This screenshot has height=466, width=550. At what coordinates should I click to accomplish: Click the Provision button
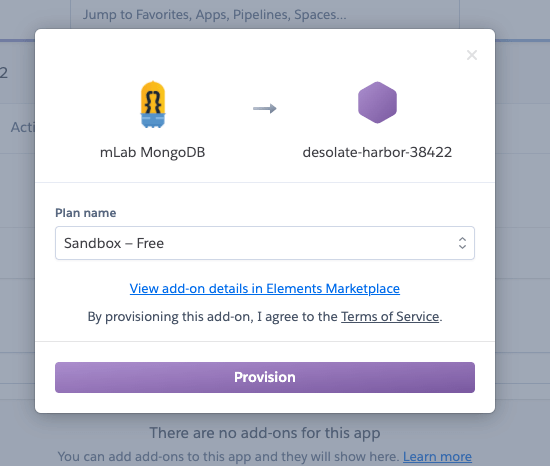[x=265, y=377]
